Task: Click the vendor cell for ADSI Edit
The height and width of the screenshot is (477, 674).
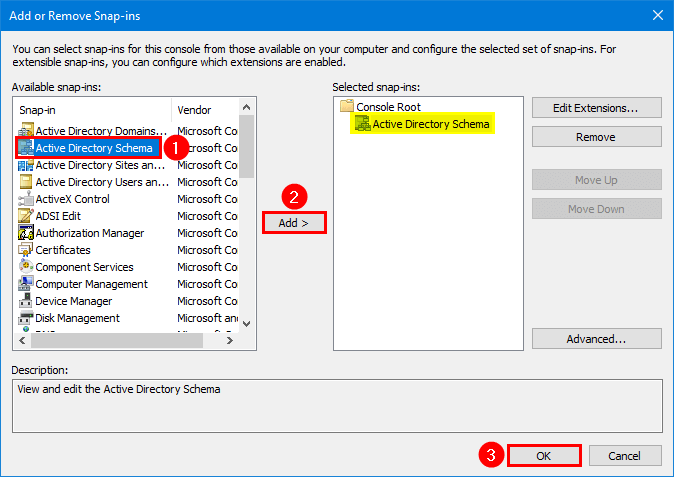Action: (x=208, y=216)
